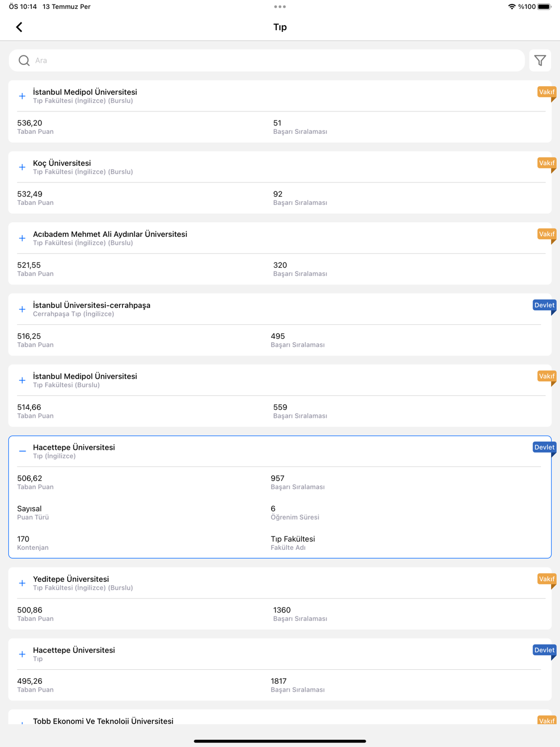Tap the Tıp page title

point(280,27)
